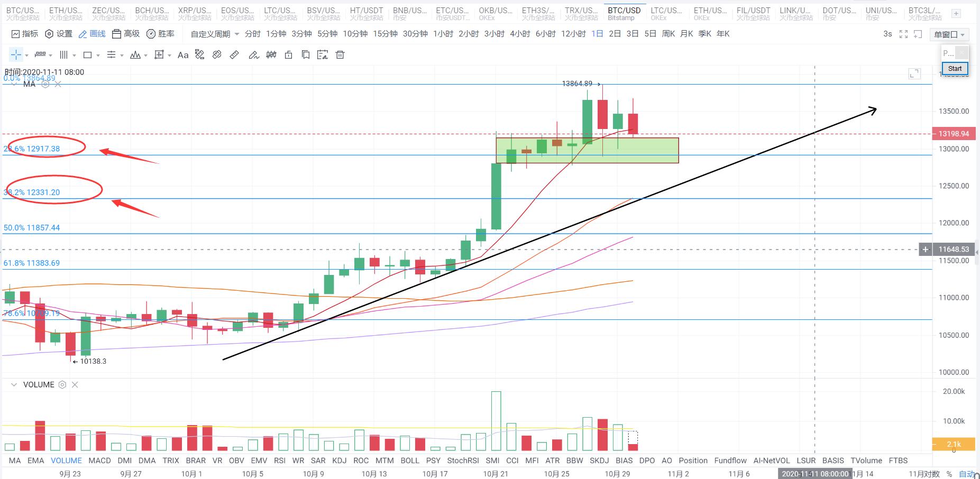
Task: Expand the 自定义周期 custom period dropdown
Action: click(x=215, y=34)
